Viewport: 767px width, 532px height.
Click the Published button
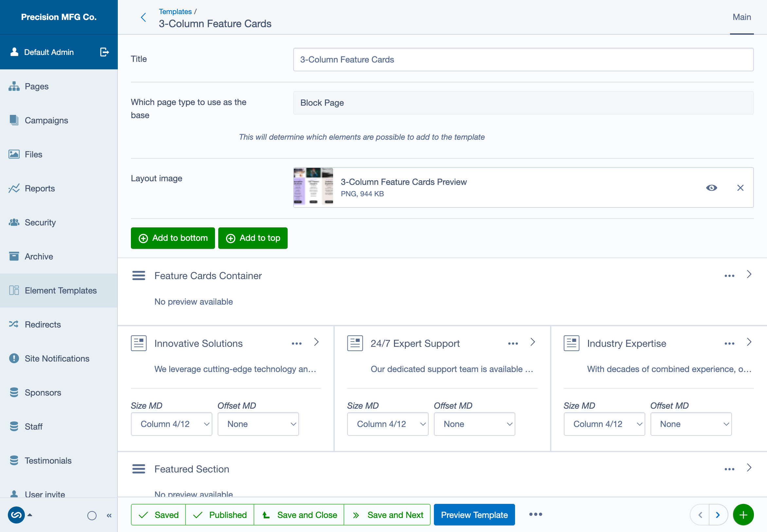pyautogui.click(x=220, y=515)
